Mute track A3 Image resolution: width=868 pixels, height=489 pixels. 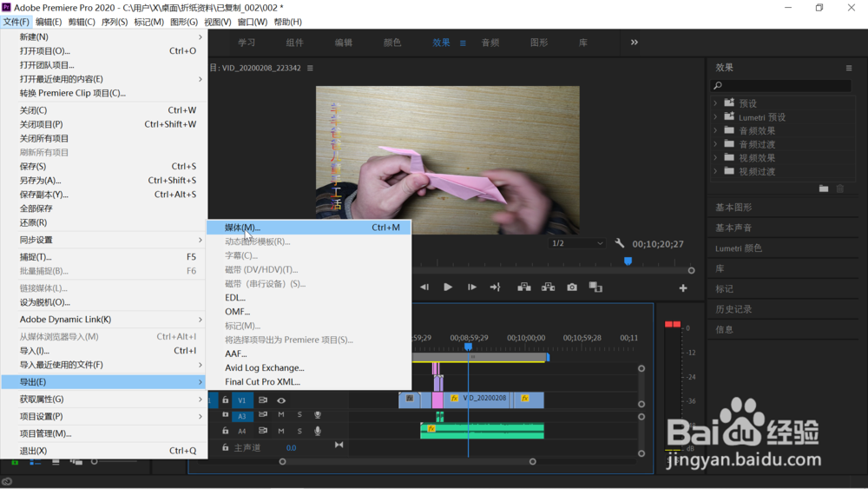(281, 415)
